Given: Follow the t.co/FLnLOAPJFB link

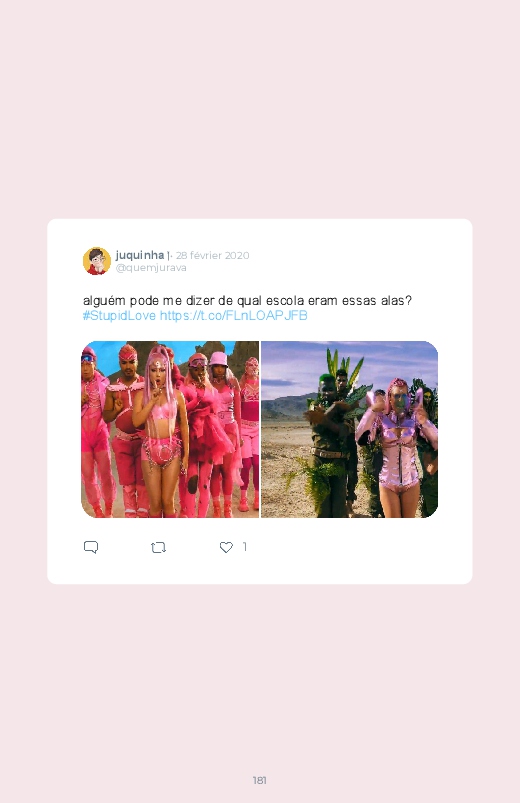Looking at the screenshot, I should (234, 315).
